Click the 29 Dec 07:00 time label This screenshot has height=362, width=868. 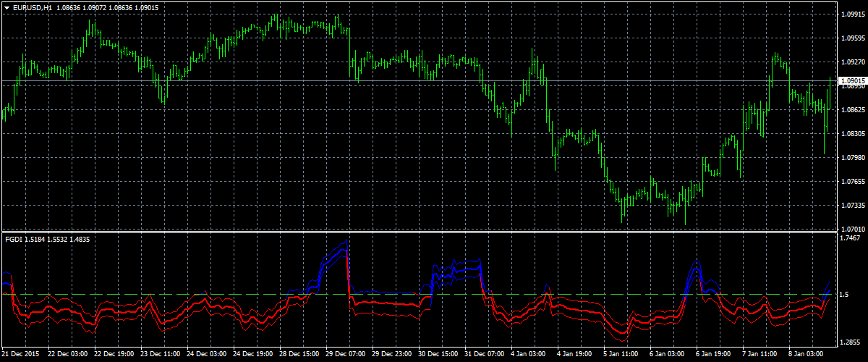point(346,355)
